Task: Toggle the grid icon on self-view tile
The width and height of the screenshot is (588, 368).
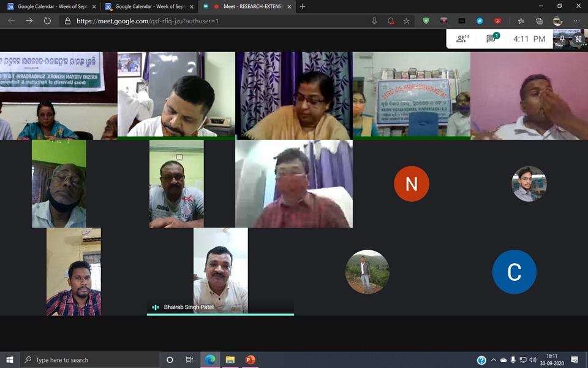Action: point(578,38)
